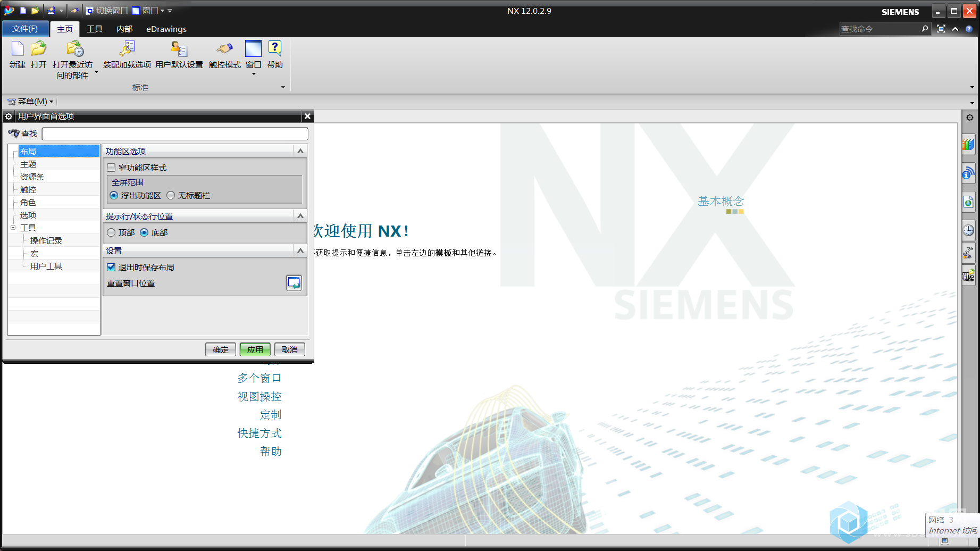Open the robot/process studio resource tab
Image resolution: width=980 pixels, height=551 pixels.
(968, 252)
